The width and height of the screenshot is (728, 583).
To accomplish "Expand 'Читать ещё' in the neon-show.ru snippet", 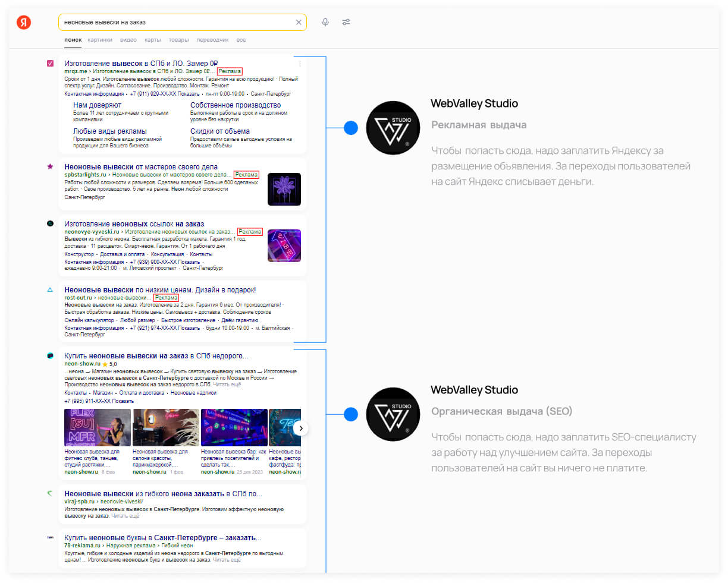I will click(227, 383).
